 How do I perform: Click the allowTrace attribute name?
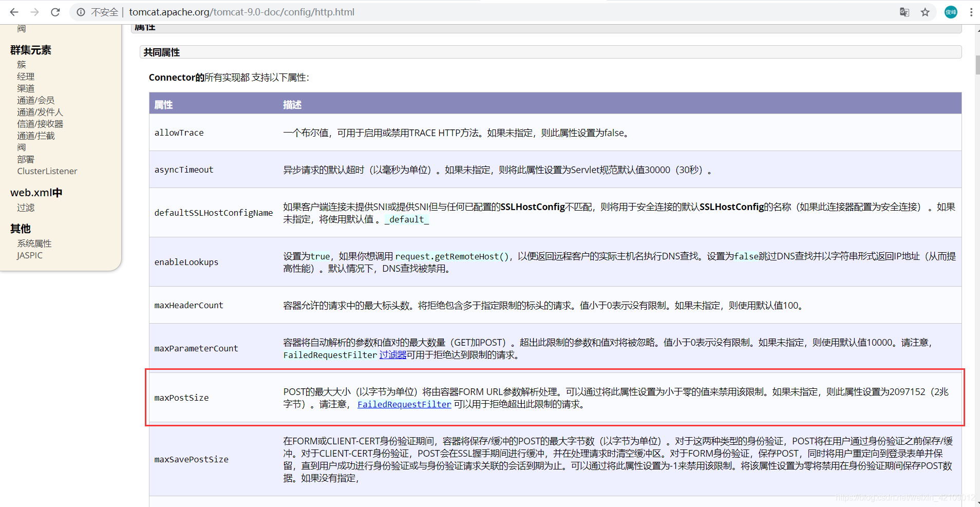tap(179, 133)
